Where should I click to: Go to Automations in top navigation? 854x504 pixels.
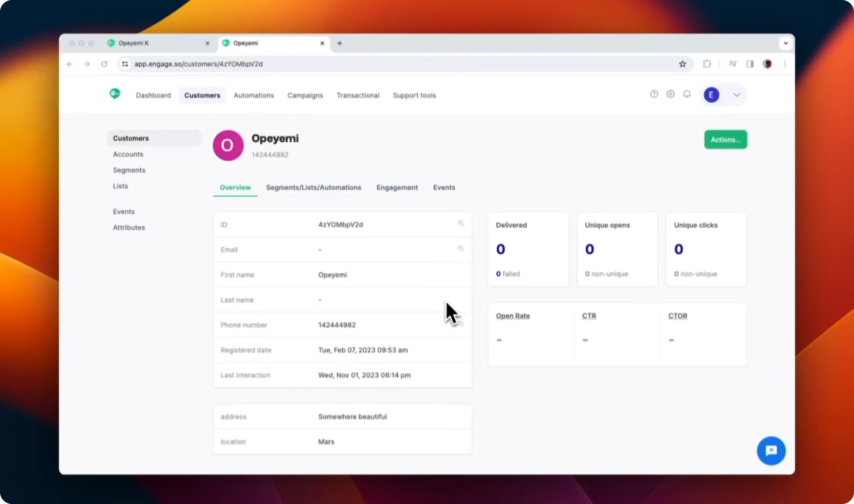[253, 95]
